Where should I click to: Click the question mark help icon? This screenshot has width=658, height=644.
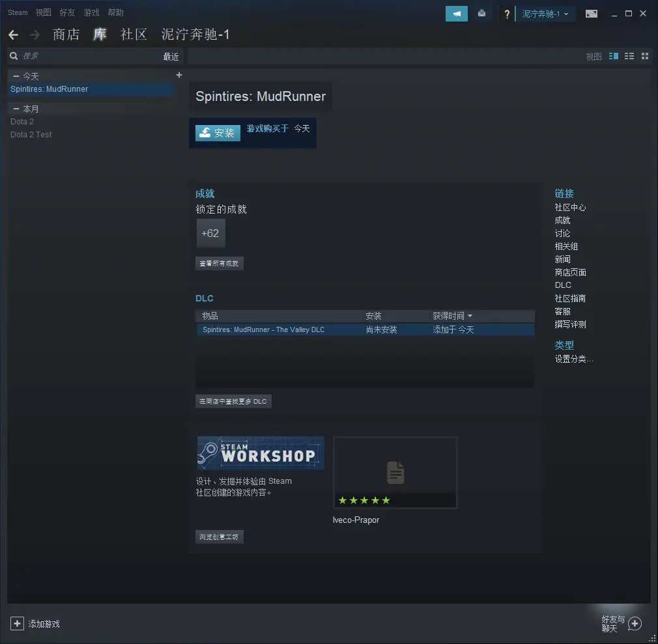click(x=507, y=14)
